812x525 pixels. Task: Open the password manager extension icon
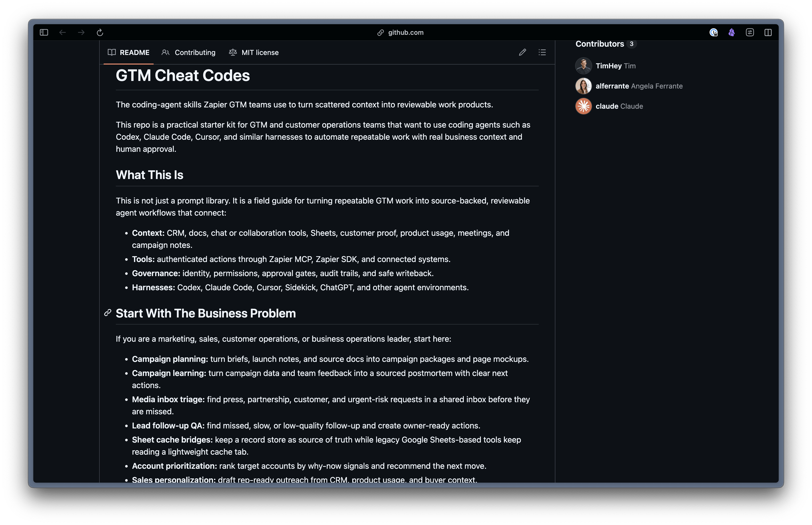click(x=713, y=32)
